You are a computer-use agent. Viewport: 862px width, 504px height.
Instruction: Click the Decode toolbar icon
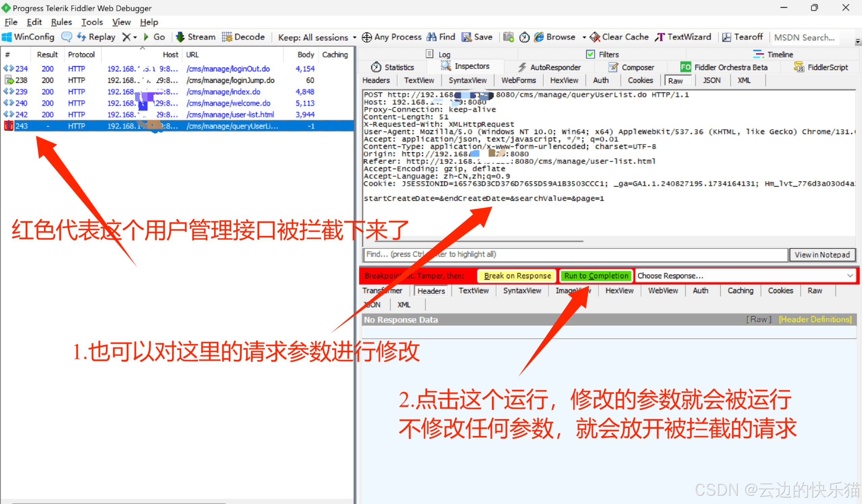[226, 37]
